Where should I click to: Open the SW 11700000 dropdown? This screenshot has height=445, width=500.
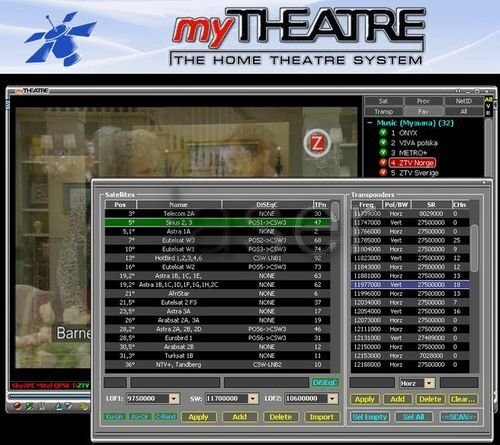pyautogui.click(x=253, y=398)
